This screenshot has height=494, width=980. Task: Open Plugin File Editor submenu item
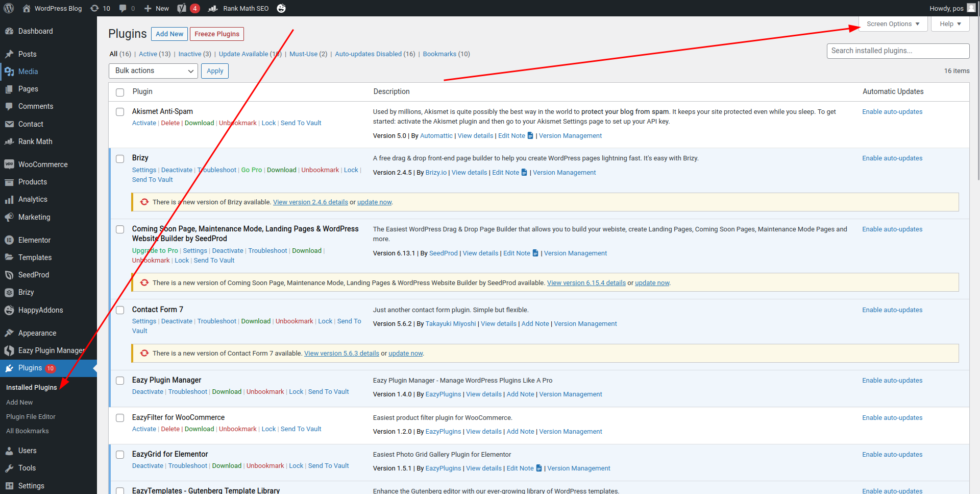point(31,417)
